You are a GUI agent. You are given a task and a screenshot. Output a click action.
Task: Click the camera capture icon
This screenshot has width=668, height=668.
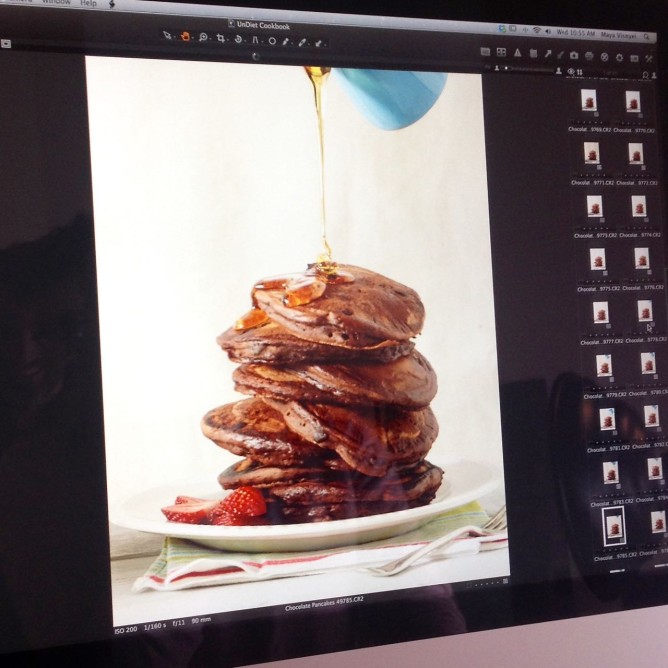pyautogui.click(x=574, y=55)
